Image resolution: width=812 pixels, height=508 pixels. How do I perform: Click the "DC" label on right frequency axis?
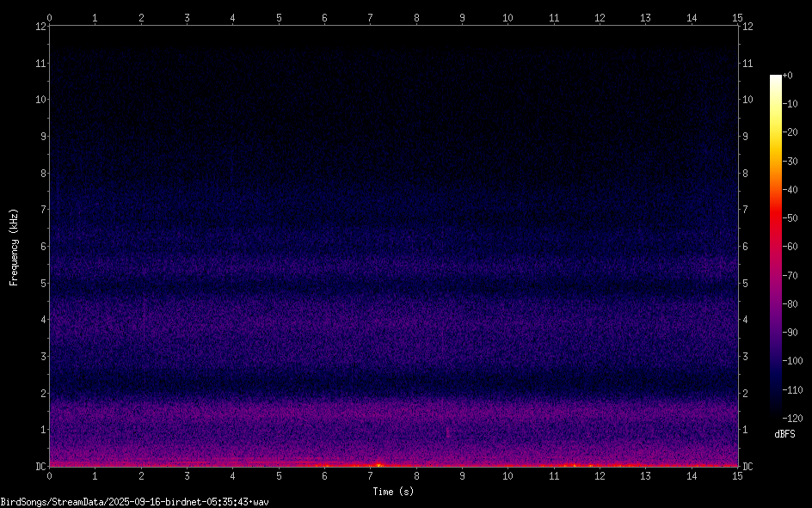point(747,467)
